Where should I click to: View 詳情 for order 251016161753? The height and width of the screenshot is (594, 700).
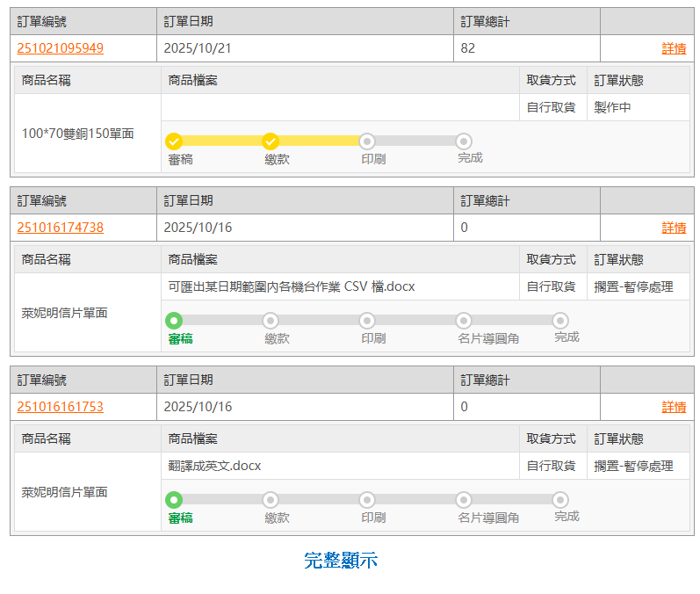673,407
